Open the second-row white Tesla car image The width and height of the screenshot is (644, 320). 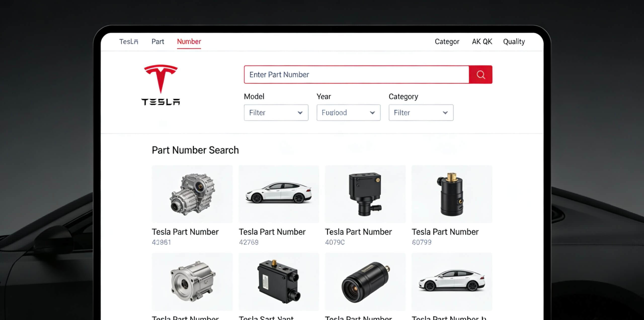(452, 281)
